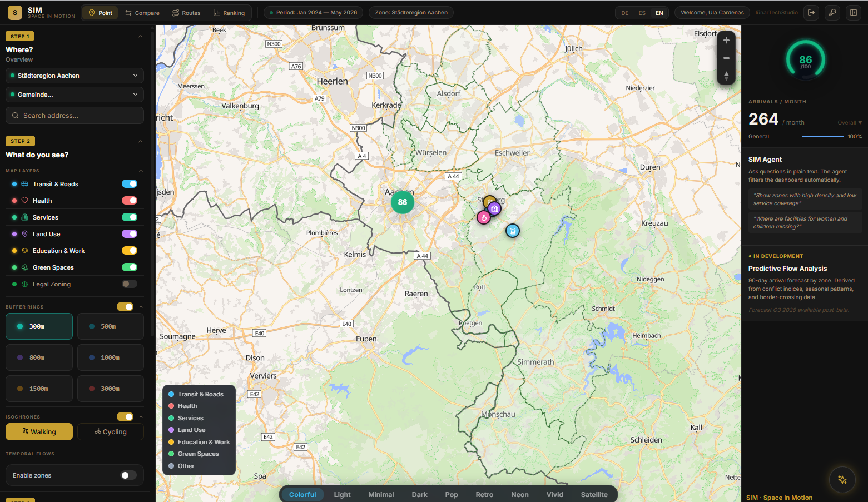Viewport: 868px width, 502px height.
Task: Click the Land Use pin icon
Action: (x=24, y=234)
